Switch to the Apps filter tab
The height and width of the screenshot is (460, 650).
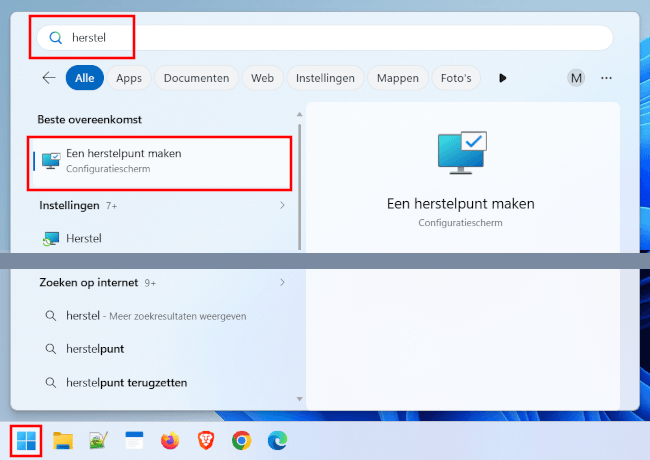(x=129, y=78)
